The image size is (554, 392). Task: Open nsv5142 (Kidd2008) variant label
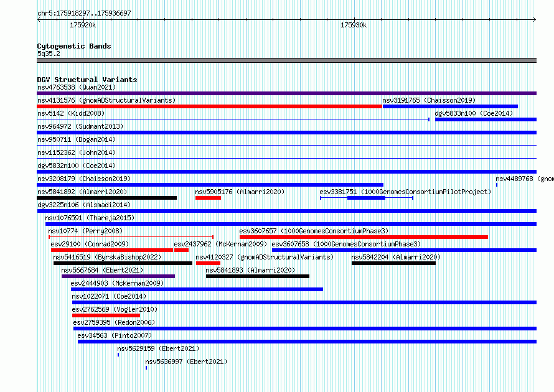(71, 113)
